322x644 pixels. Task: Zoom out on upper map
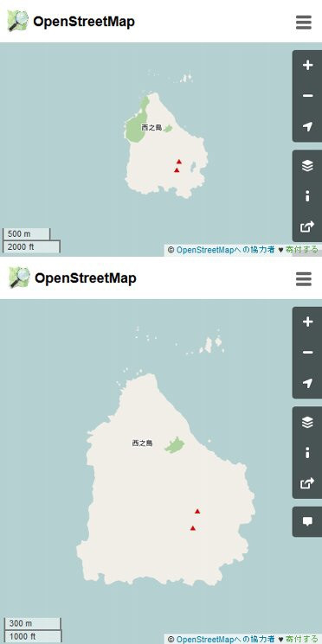(307, 96)
